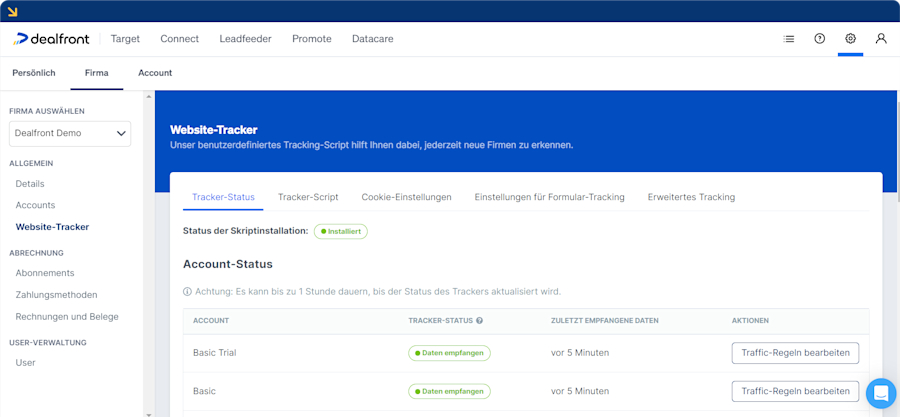Open Zahlungsmethoden in the sidebar
The width and height of the screenshot is (900, 417).
click(56, 295)
